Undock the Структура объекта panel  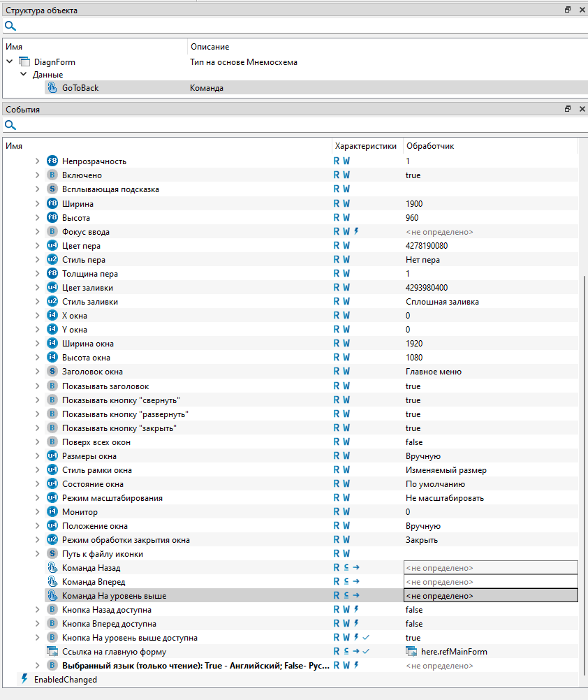(x=568, y=10)
